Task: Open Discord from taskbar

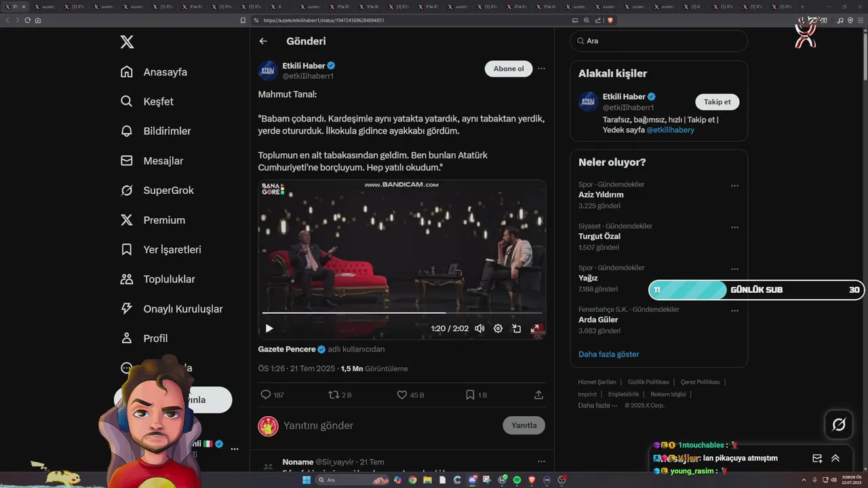Action: pos(472,480)
